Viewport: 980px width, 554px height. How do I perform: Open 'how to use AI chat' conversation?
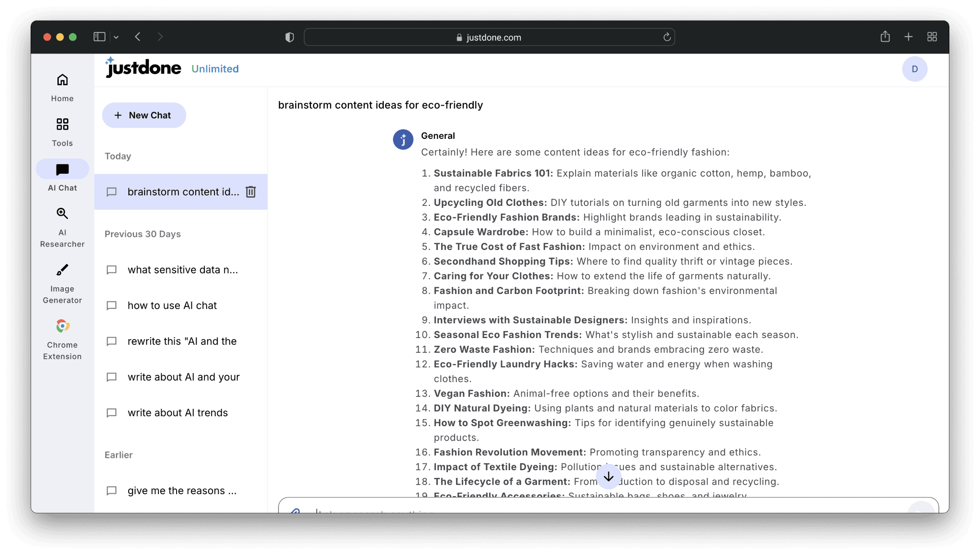[x=172, y=305]
